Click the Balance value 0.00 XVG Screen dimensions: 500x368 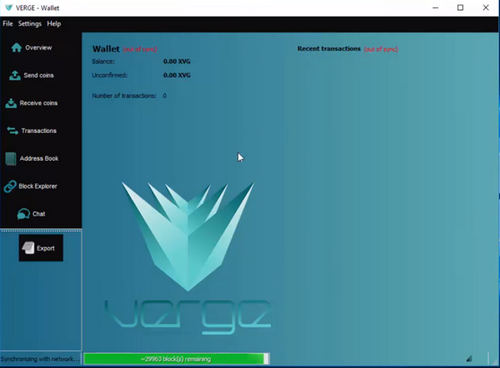tap(177, 61)
